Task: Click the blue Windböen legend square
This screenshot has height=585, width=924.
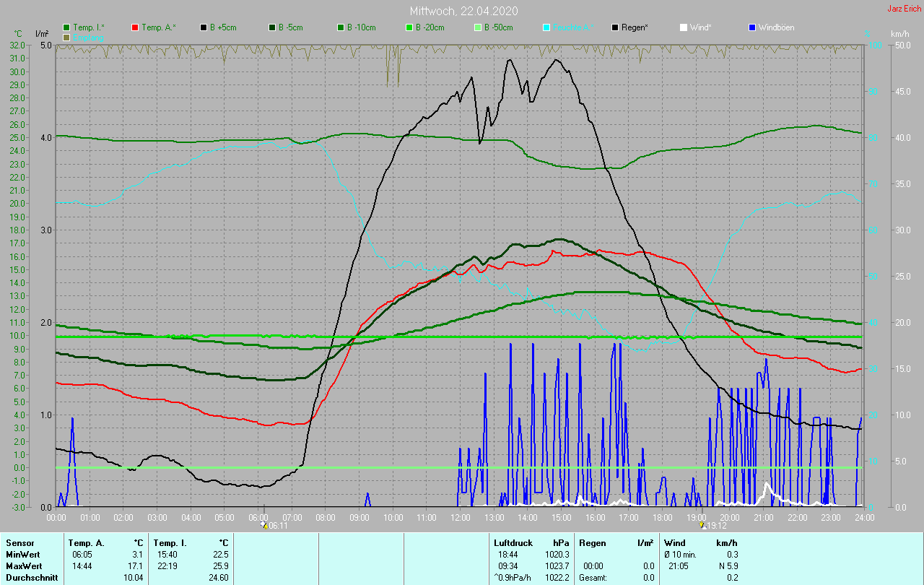Action: tap(752, 27)
